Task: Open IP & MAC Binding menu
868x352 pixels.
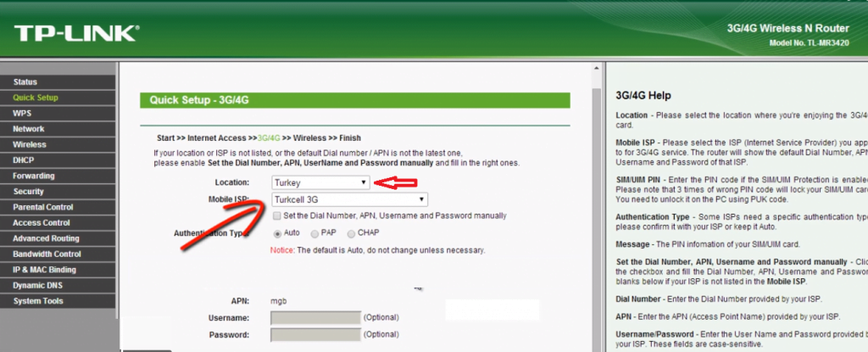Action: (58, 270)
